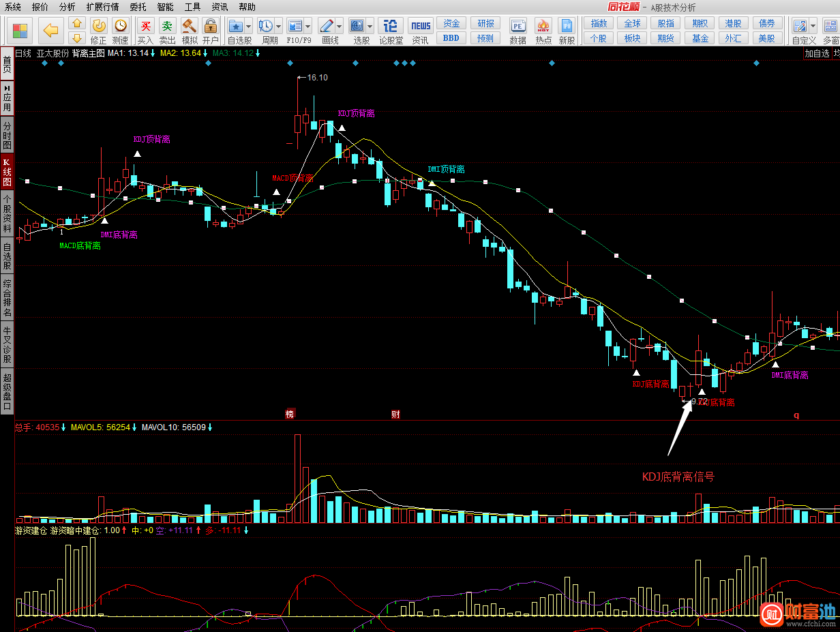
Task: Open the 自选股 star folder icon
Action: pos(236,27)
